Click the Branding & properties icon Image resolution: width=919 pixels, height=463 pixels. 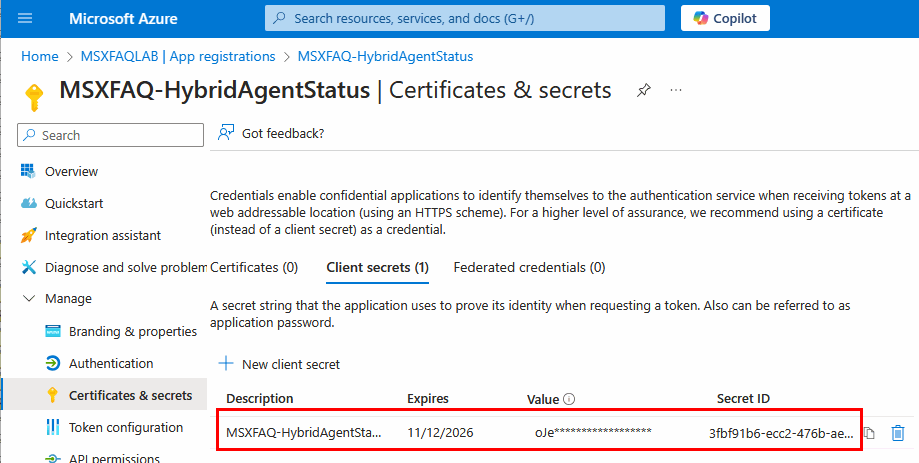point(53,331)
